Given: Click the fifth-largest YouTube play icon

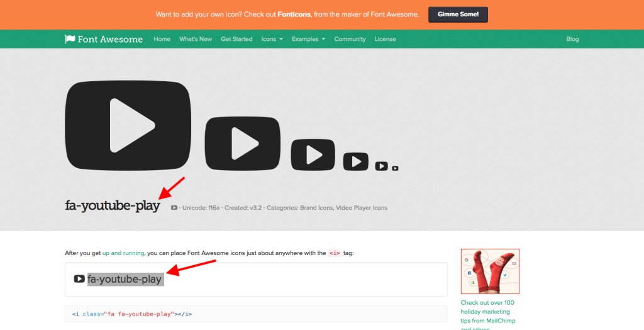Looking at the screenshot, I should [x=382, y=166].
